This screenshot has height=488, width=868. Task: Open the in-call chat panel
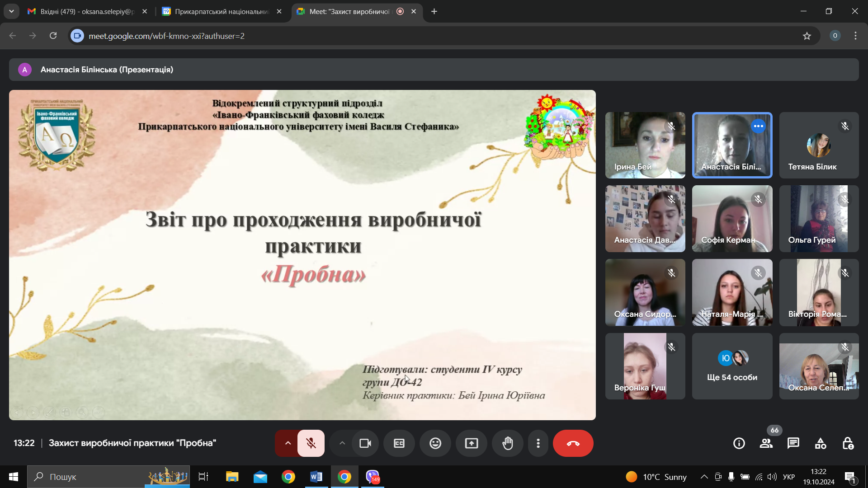(x=793, y=443)
